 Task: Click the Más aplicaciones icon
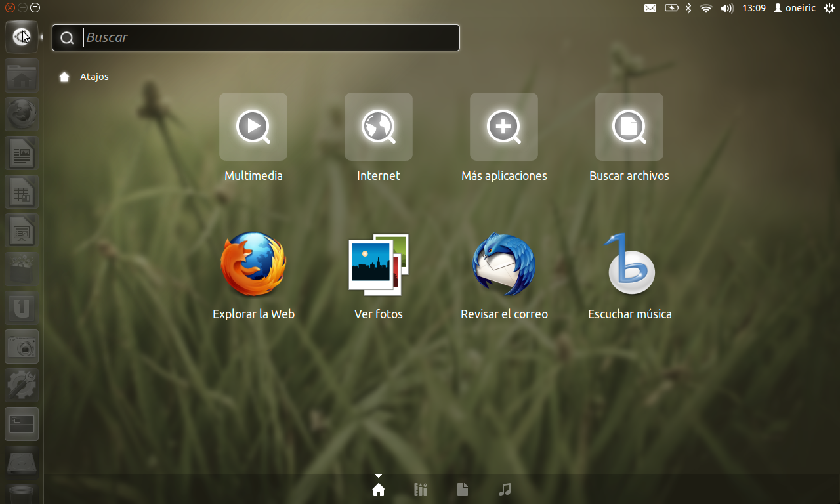click(x=504, y=127)
